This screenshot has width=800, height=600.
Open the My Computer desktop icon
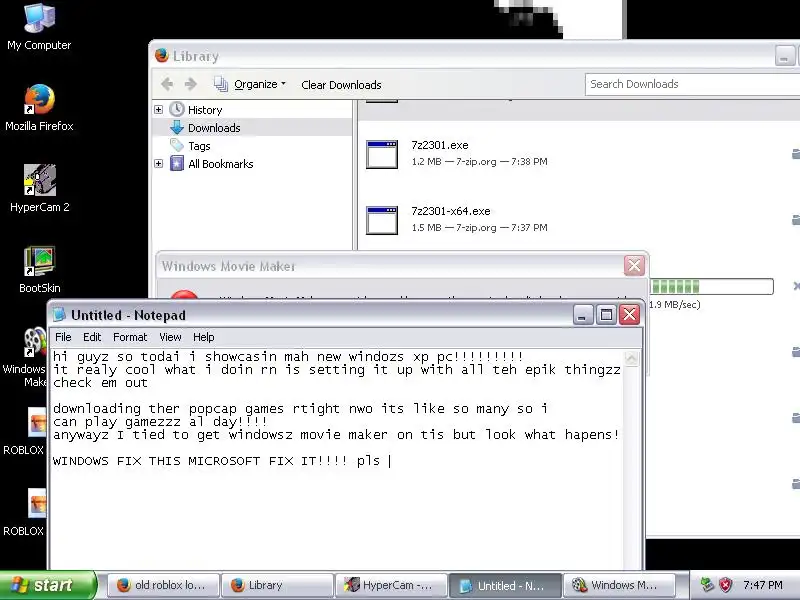39,27
